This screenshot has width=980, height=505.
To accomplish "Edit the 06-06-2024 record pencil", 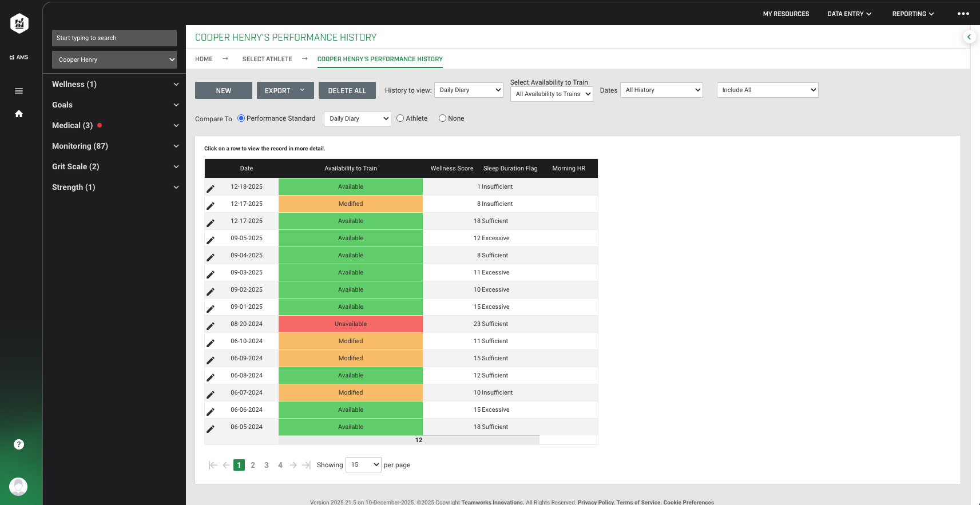I will click(211, 411).
